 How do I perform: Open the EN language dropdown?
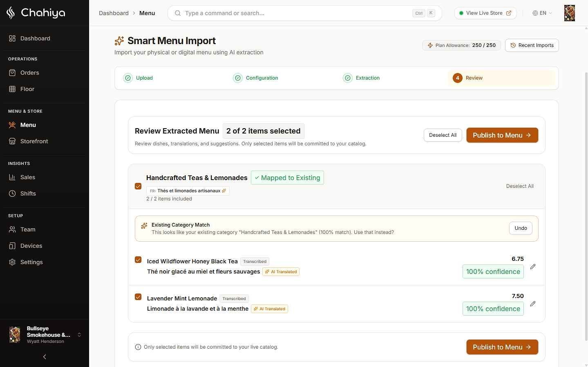[x=542, y=13]
